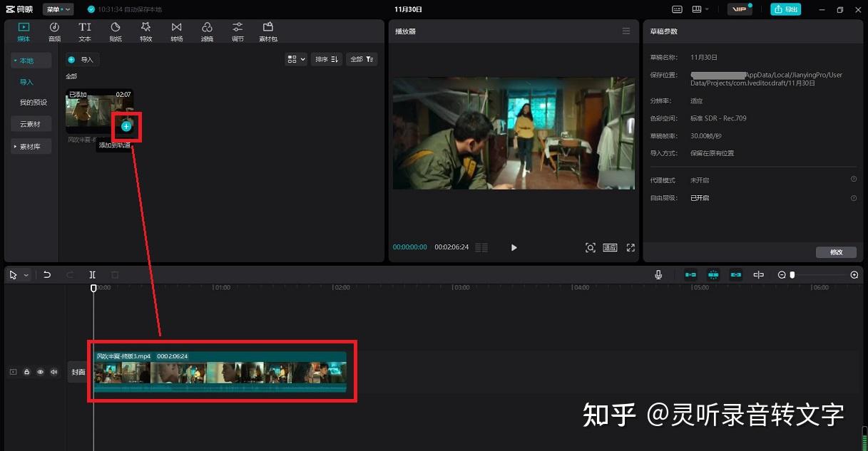Undo the last action
Image resolution: width=868 pixels, height=451 pixels.
coord(47,275)
